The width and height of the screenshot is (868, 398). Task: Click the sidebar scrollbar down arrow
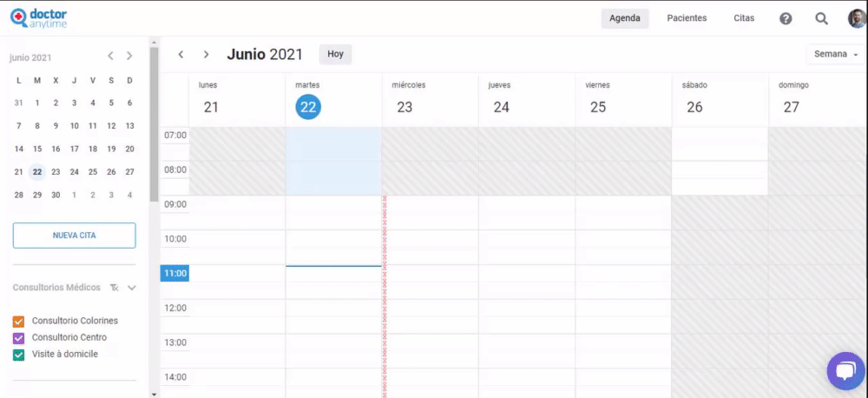point(154,394)
